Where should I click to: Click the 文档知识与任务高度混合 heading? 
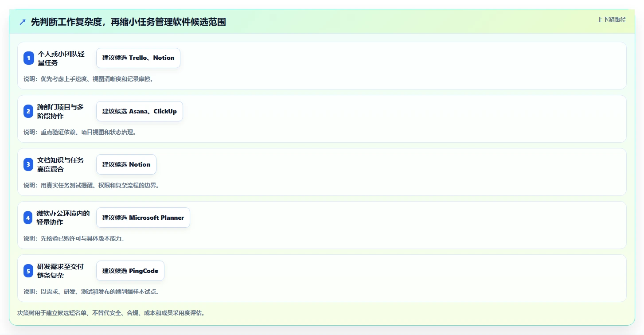[x=61, y=164]
